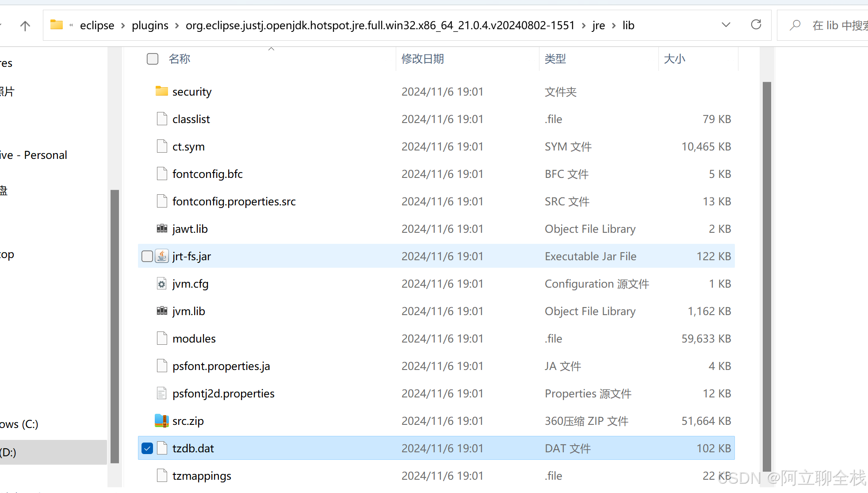The height and width of the screenshot is (493, 868).
Task: Click the security folder icon
Action: click(x=162, y=91)
